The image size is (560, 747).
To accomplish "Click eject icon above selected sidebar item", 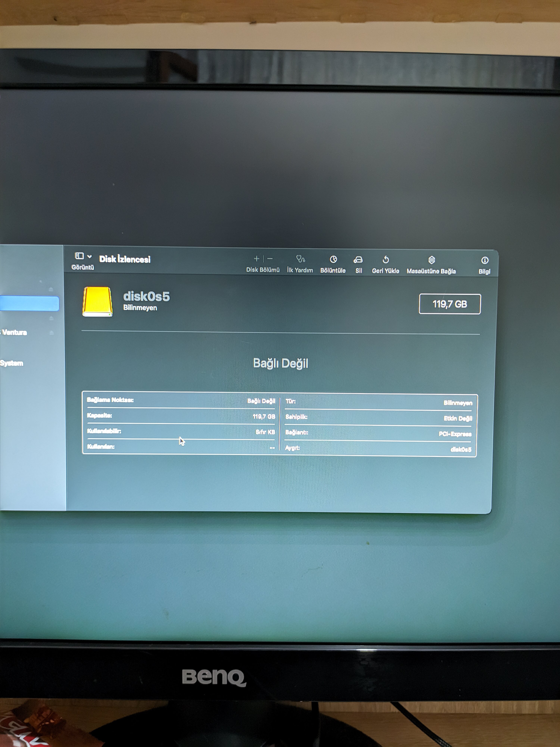I will (x=51, y=289).
